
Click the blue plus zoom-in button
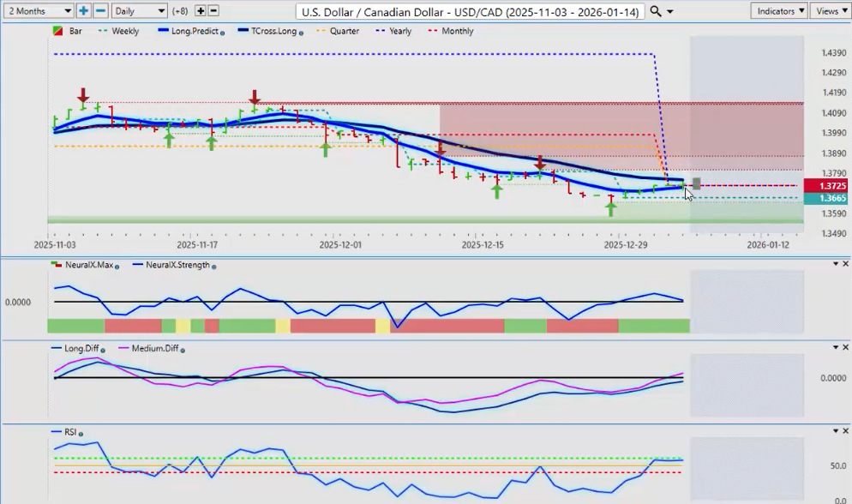(83, 11)
